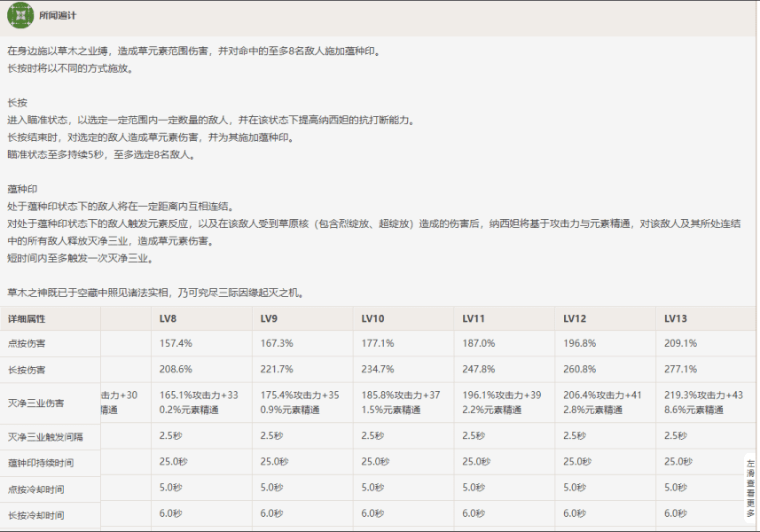
Task: Click the 点按冷却时间 row label
Action: (35, 489)
